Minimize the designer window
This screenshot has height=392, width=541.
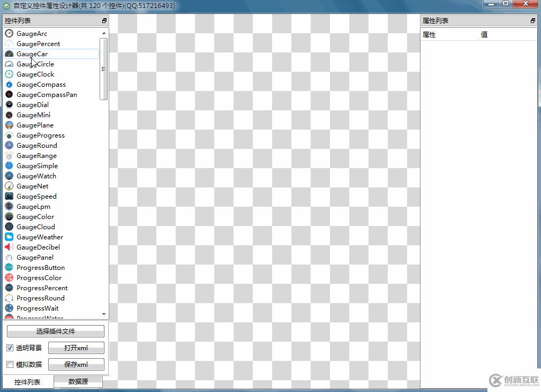coord(491,4)
